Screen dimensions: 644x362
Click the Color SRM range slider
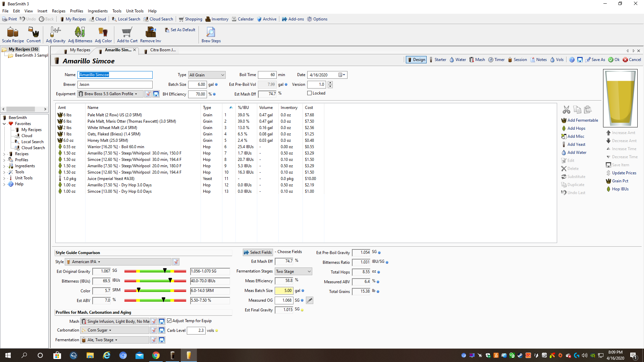tap(155, 290)
